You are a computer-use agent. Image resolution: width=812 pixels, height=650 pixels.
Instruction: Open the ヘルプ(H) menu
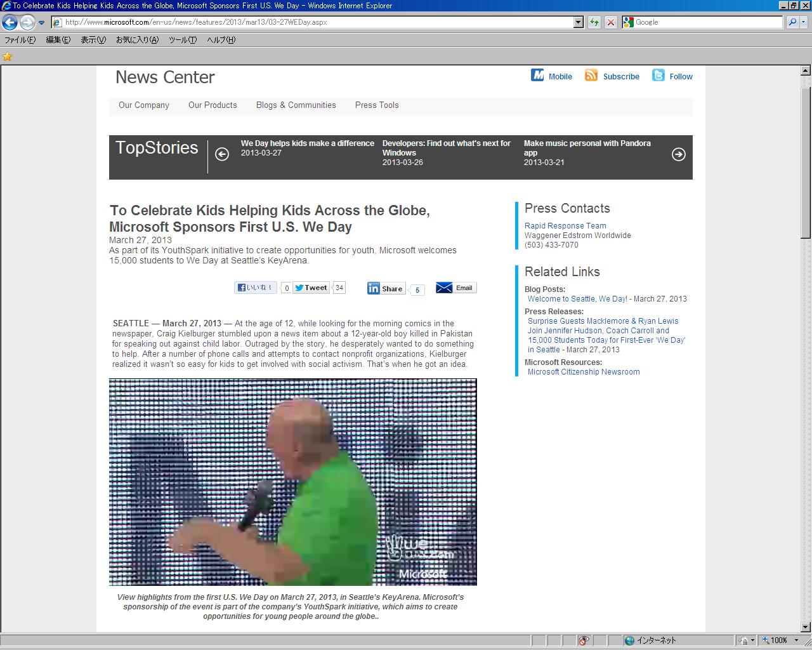coord(221,40)
